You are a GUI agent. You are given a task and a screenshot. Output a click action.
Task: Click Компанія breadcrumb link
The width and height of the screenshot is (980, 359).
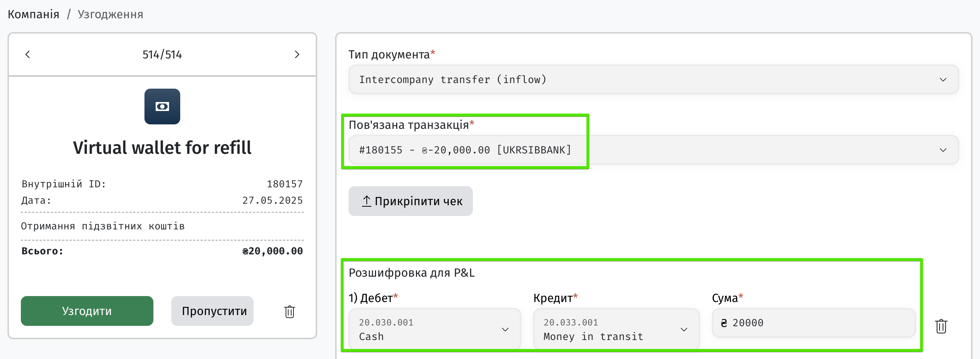[34, 15]
